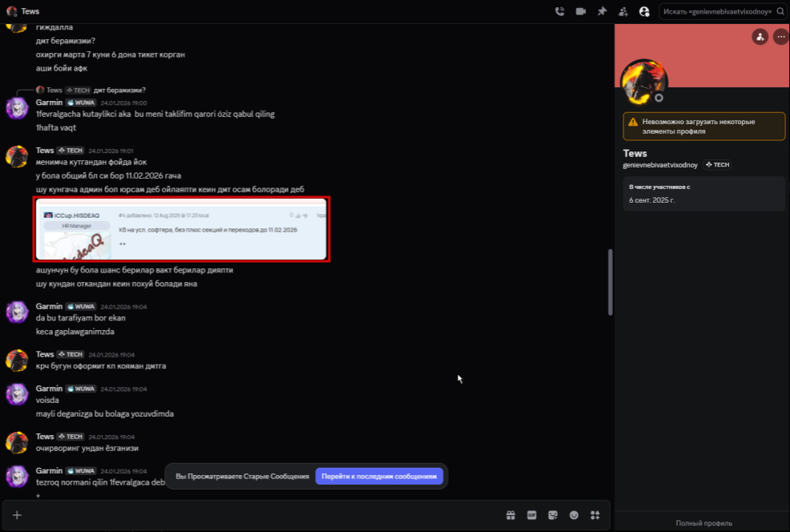This screenshot has height=532, width=790.
Task: Click the plus attachment button
Action: tap(17, 515)
